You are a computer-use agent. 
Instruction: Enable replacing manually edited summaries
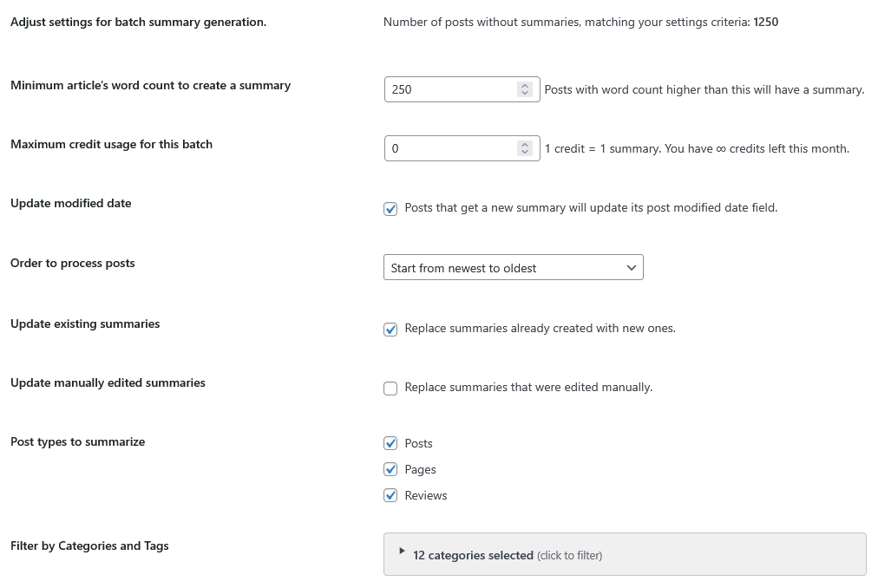pos(390,388)
